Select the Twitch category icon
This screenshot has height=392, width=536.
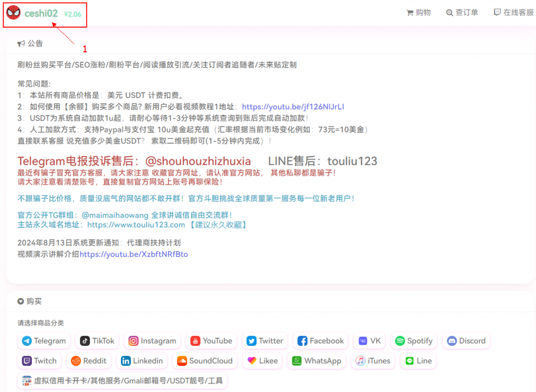coord(27,361)
